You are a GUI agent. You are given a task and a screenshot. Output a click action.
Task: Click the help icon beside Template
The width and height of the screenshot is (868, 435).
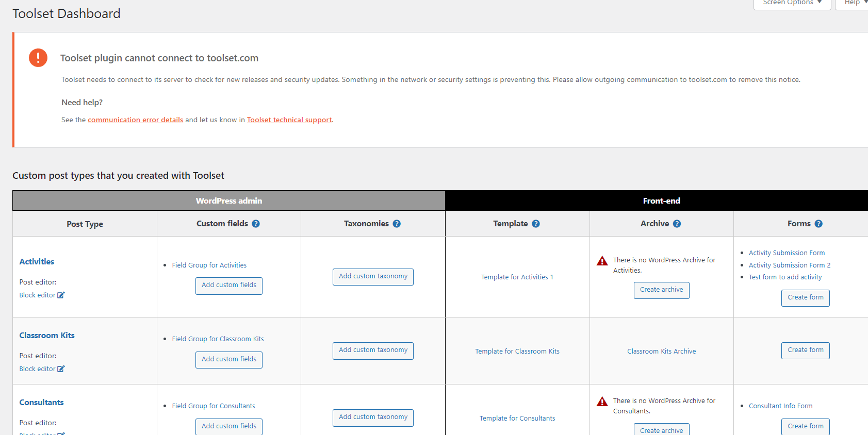pos(536,224)
